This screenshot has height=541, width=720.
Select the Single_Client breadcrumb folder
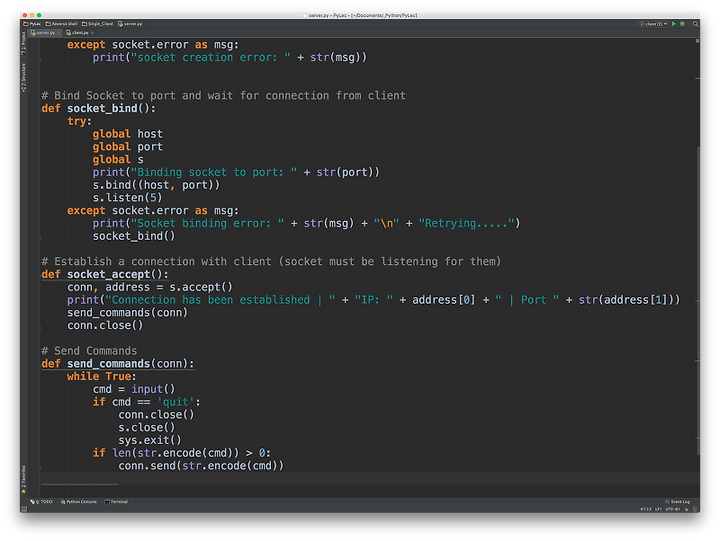pos(97,24)
